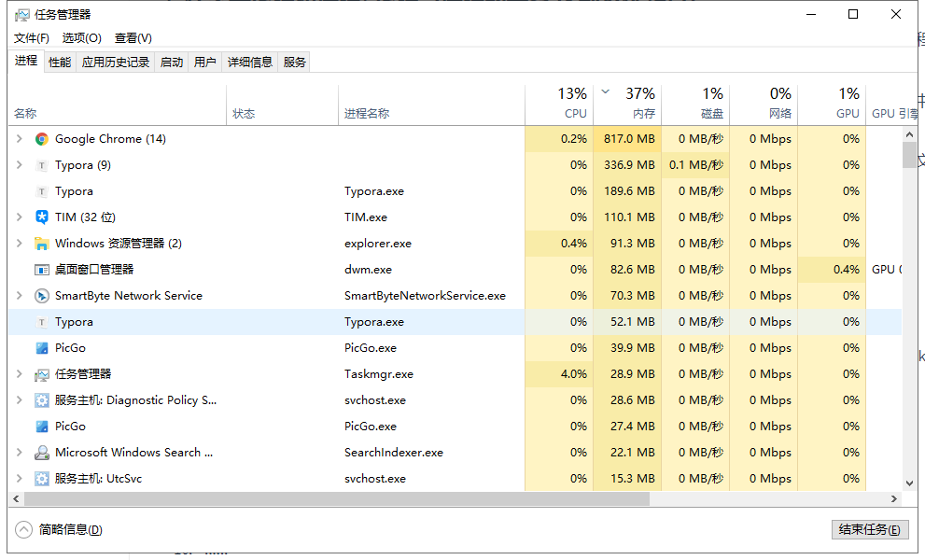Click the Windows 资源管理器 folder icon
Viewport: 925px width, 560px height.
click(x=41, y=244)
